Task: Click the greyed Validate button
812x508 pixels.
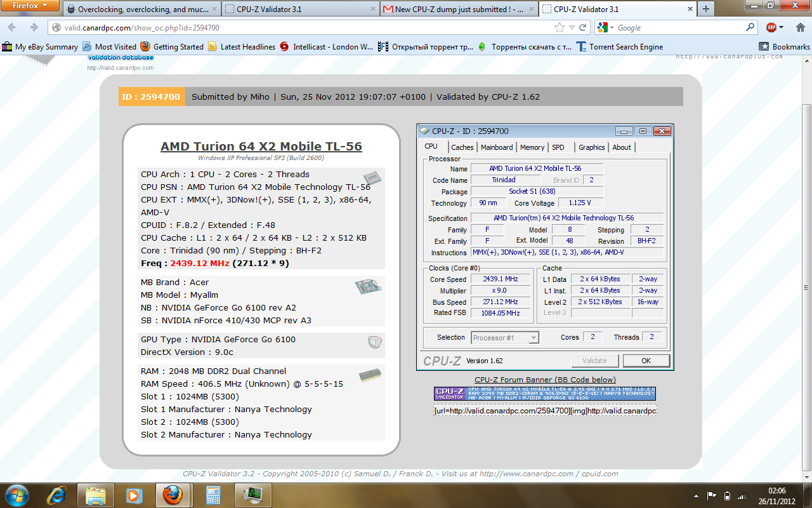Action: point(594,361)
